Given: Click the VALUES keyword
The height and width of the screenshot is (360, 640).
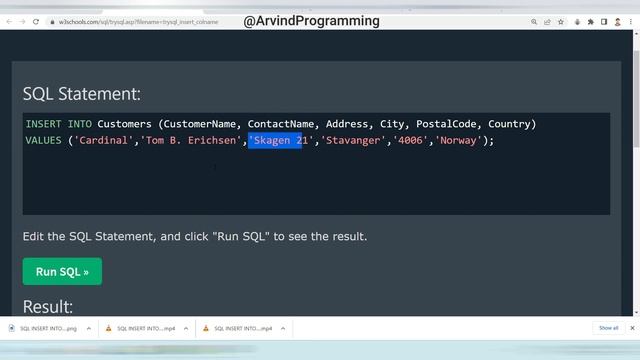Looking at the screenshot, I should pos(43,140).
